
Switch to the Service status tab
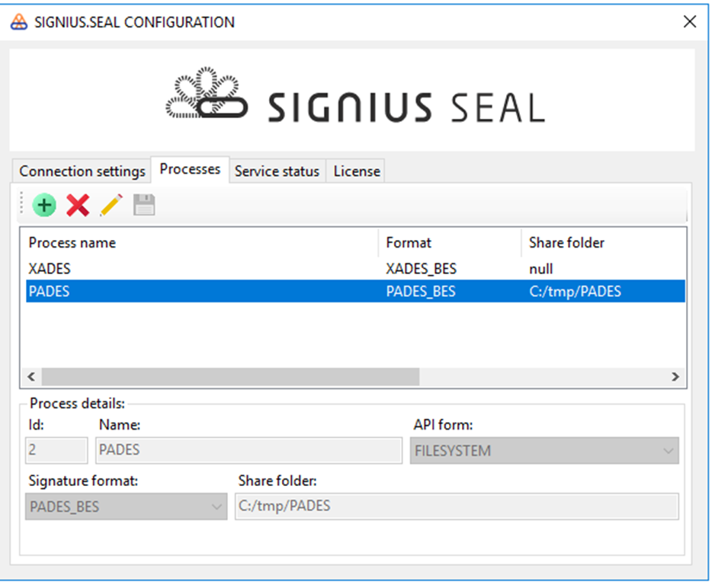(277, 171)
